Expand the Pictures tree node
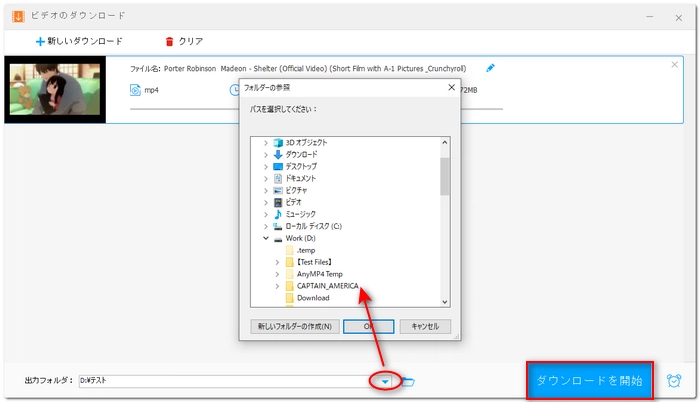 tap(266, 190)
